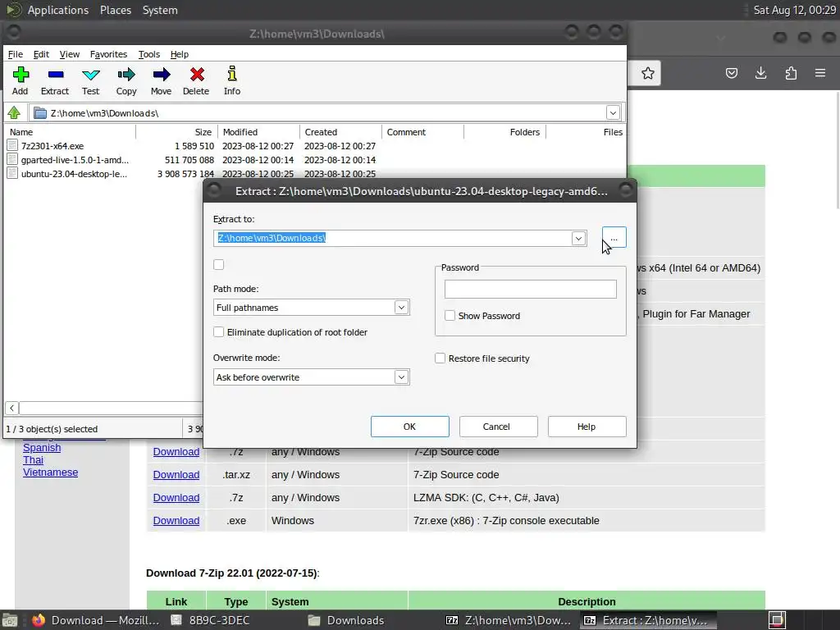This screenshot has width=840, height=630.
Task: Sort file list by Size column
Action: pyautogui.click(x=177, y=132)
